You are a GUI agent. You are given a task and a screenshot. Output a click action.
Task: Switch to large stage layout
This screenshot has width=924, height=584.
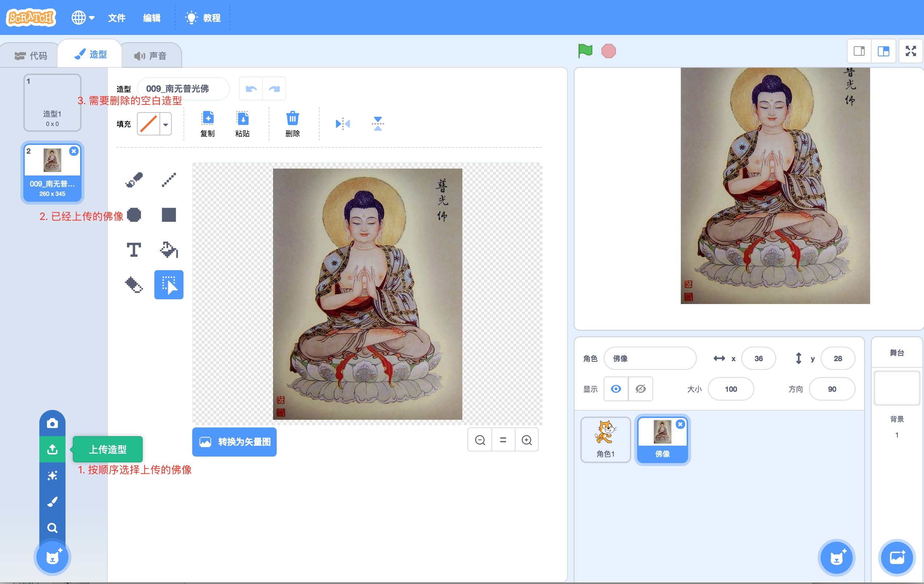[883, 51]
